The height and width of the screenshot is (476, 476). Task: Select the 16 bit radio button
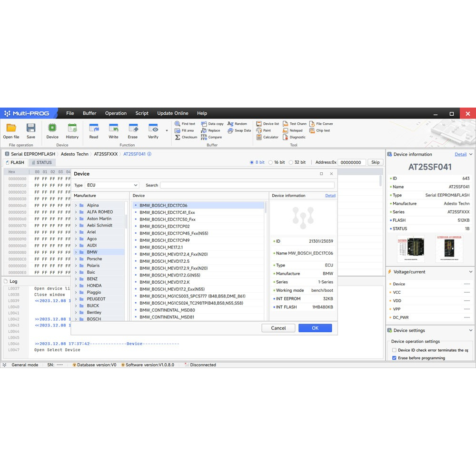pyautogui.click(x=270, y=162)
